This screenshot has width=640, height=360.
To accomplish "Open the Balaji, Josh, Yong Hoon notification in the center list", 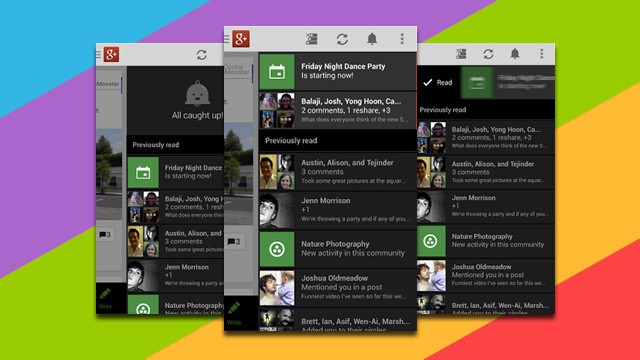I will coord(338,110).
